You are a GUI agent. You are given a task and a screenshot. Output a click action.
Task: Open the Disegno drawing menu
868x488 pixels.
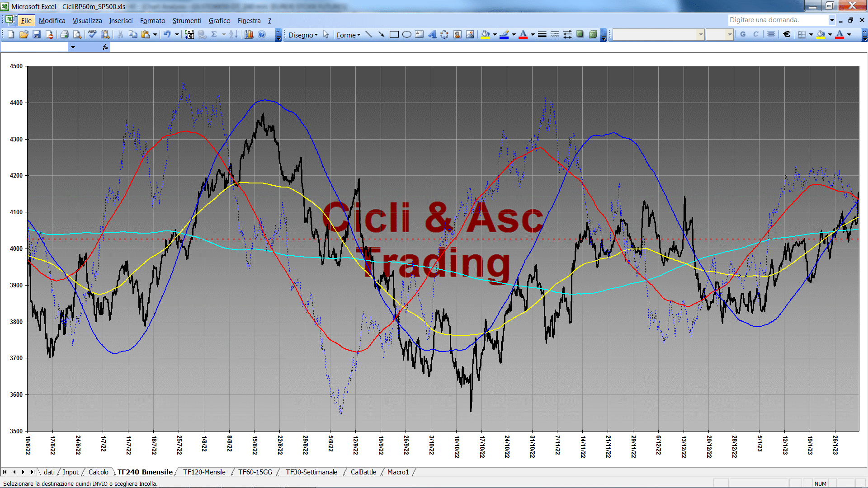tap(303, 35)
